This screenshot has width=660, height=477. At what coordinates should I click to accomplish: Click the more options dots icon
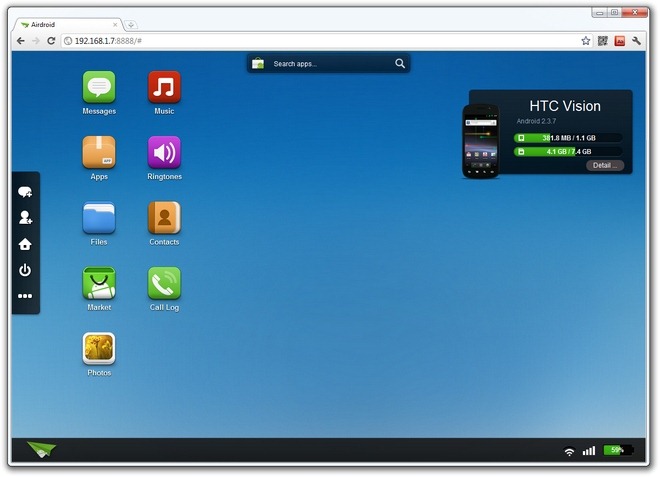pos(25,296)
